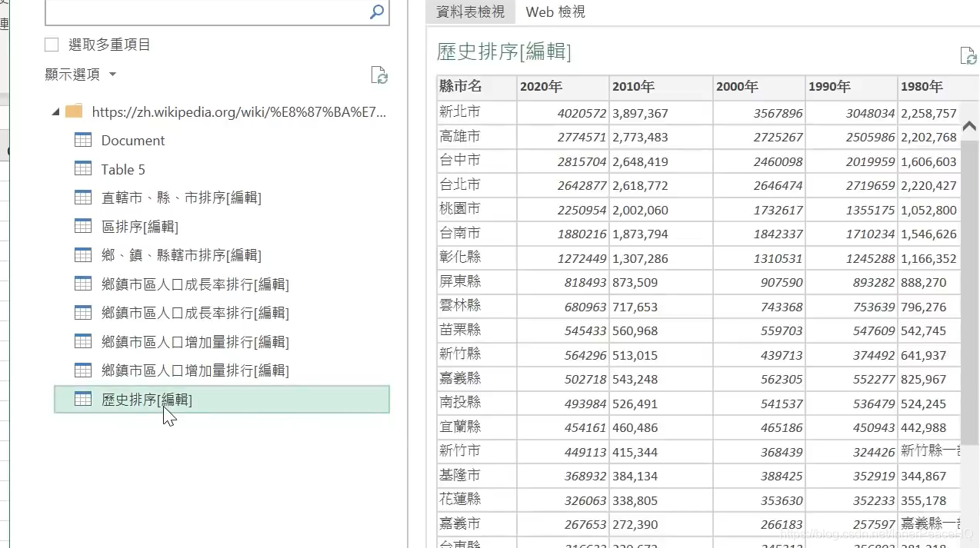Click the 南投縣 cell
Viewport: 980px width, 548px height.
pos(476,403)
